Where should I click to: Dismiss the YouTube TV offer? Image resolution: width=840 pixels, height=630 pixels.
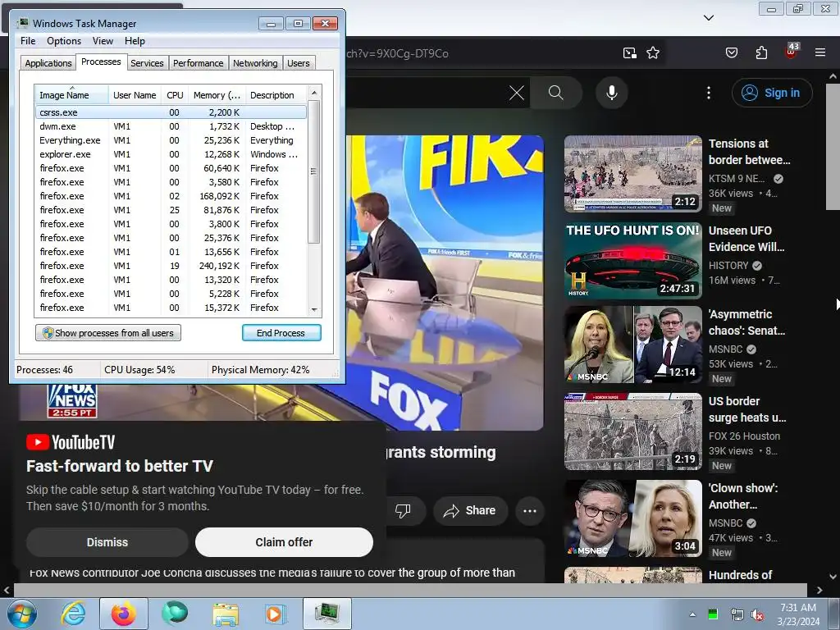[x=107, y=542]
